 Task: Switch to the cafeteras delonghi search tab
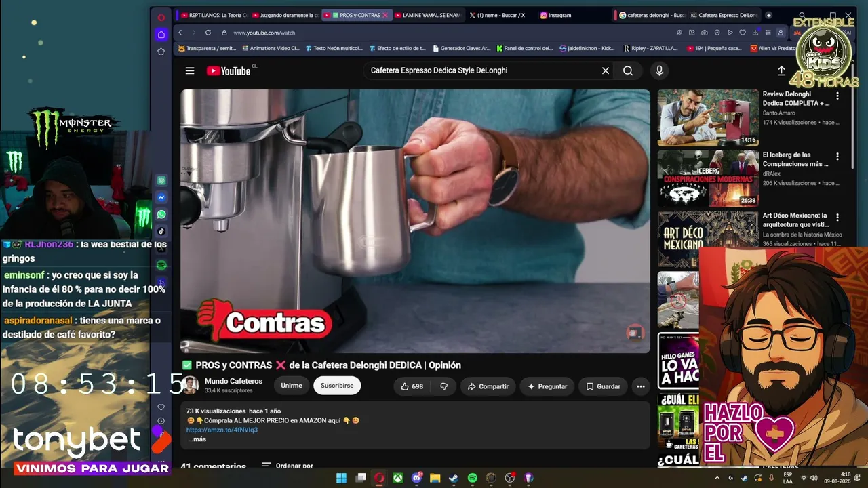tap(652, 15)
